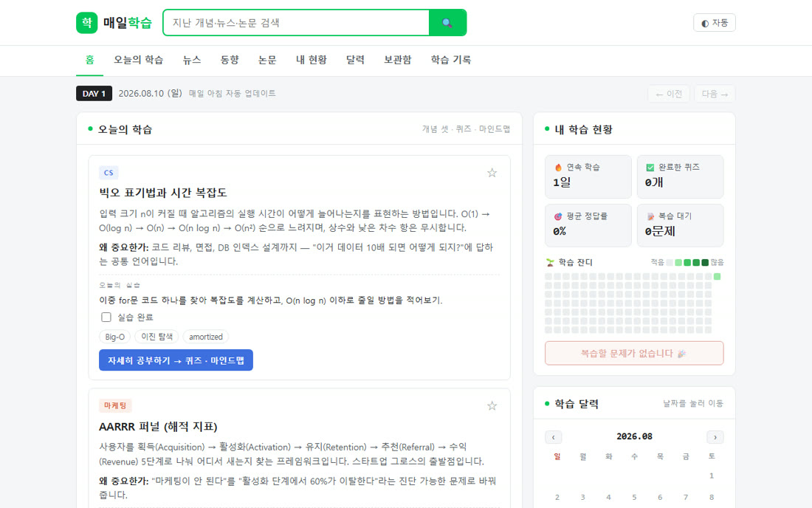The image size is (812, 508).
Task: Select the Big-O tag chip
Action: pos(114,337)
